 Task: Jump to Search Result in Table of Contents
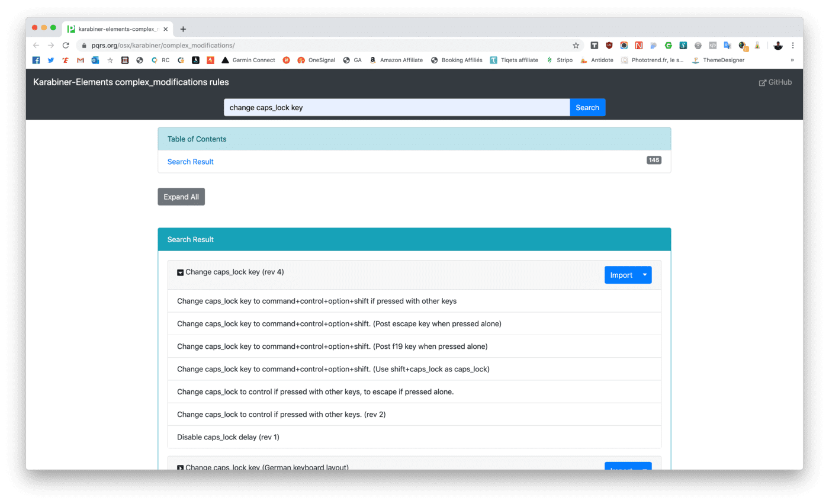pos(191,162)
